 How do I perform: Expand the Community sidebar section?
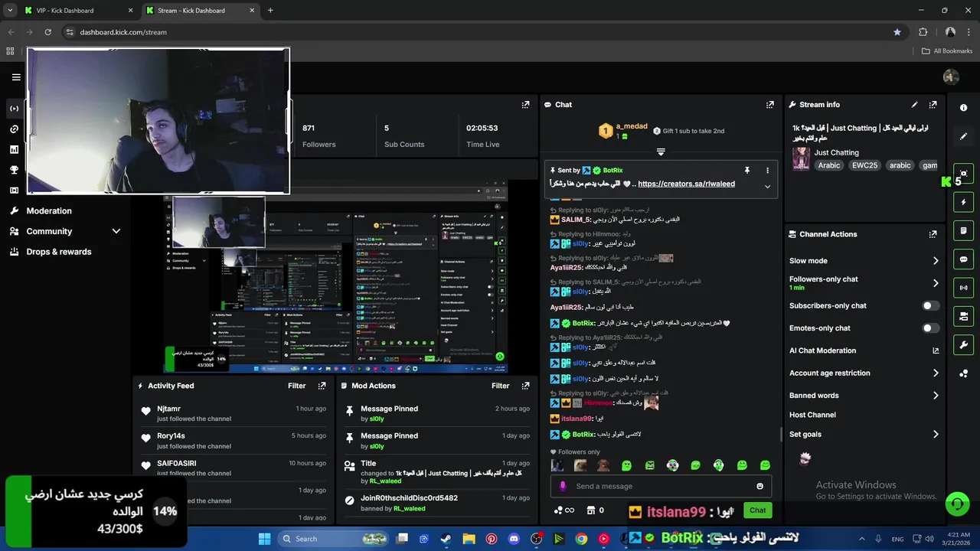pyautogui.click(x=116, y=231)
